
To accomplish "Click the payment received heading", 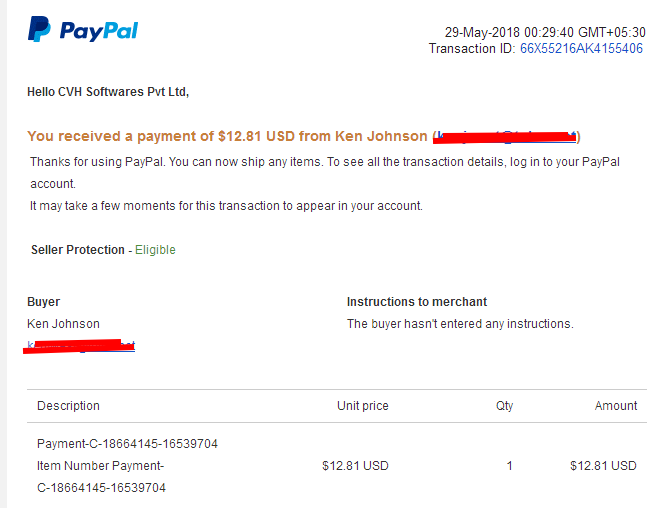I will pyautogui.click(x=303, y=136).
